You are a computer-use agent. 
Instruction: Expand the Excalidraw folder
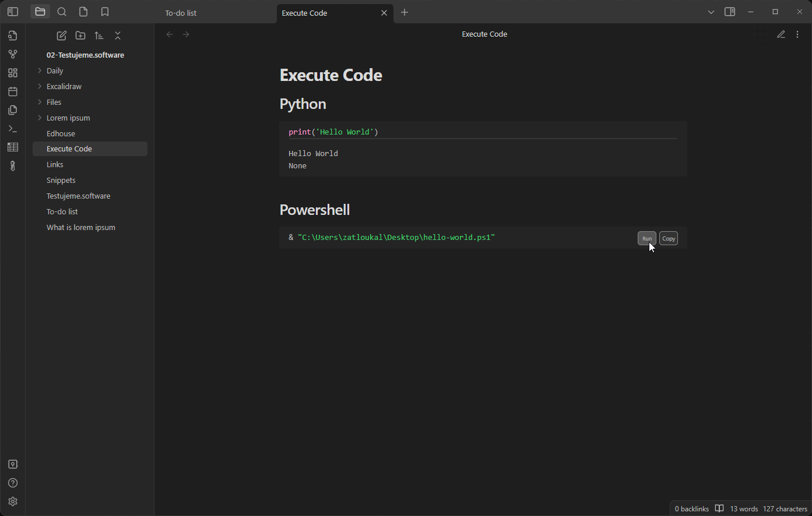point(64,86)
